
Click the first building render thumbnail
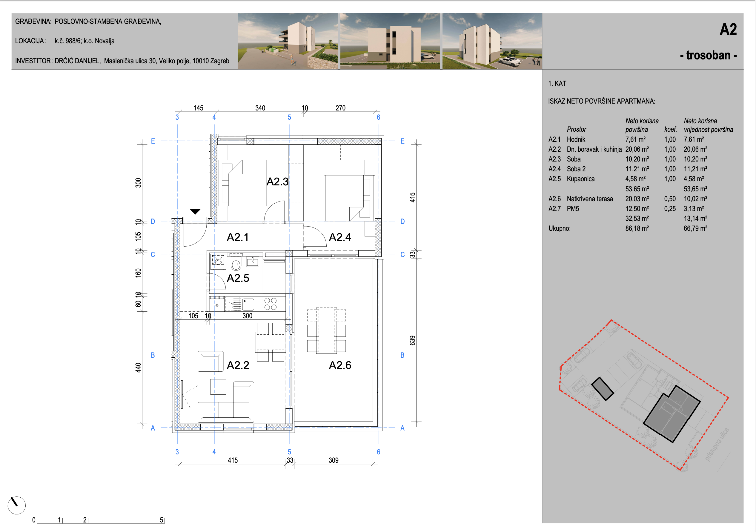(288, 41)
